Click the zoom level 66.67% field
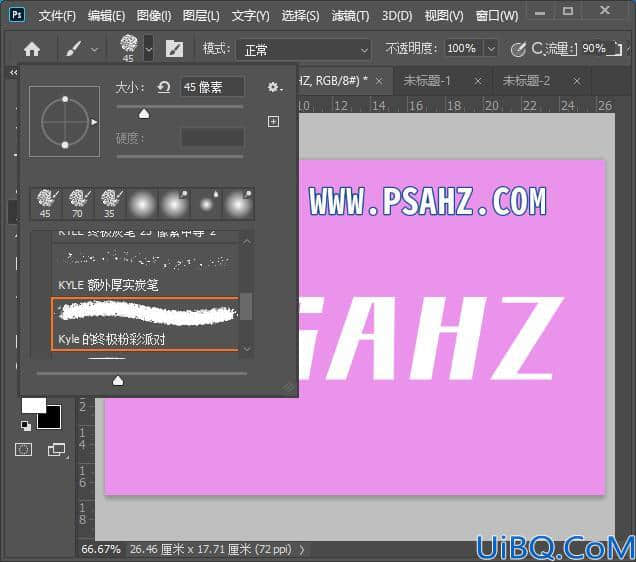 click(x=101, y=549)
